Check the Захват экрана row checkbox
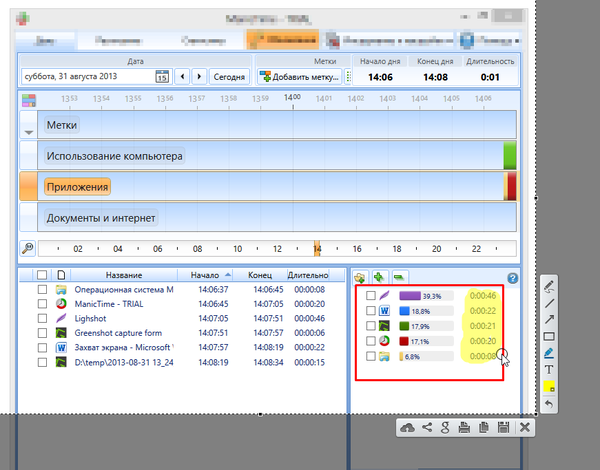 (x=42, y=348)
